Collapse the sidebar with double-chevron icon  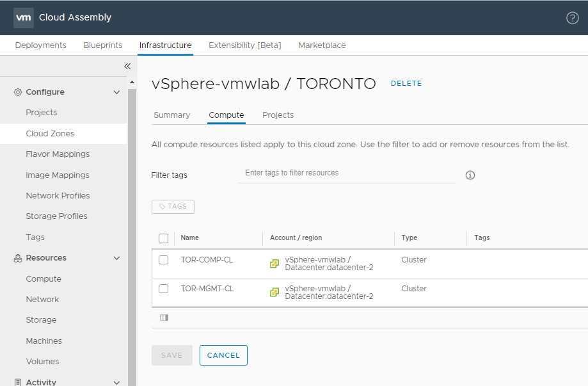[127, 66]
